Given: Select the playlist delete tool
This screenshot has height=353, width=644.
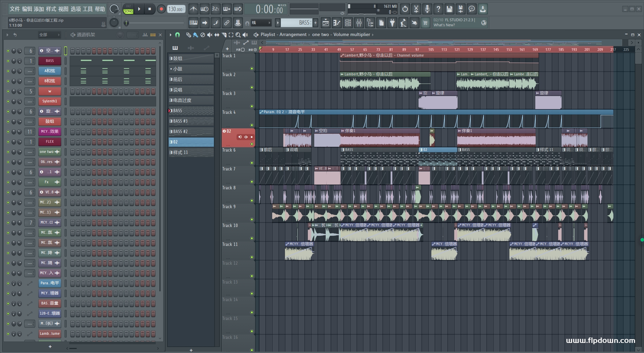Looking at the screenshot, I should point(203,35).
